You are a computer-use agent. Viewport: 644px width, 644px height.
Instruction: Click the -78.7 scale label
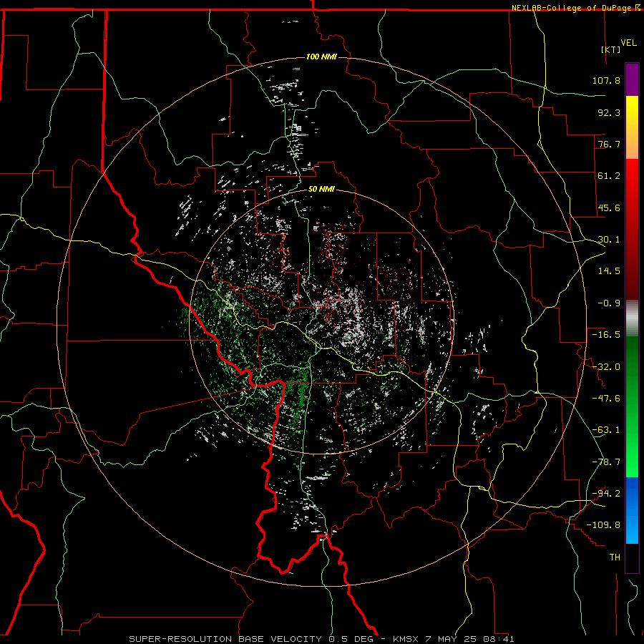[606, 462]
